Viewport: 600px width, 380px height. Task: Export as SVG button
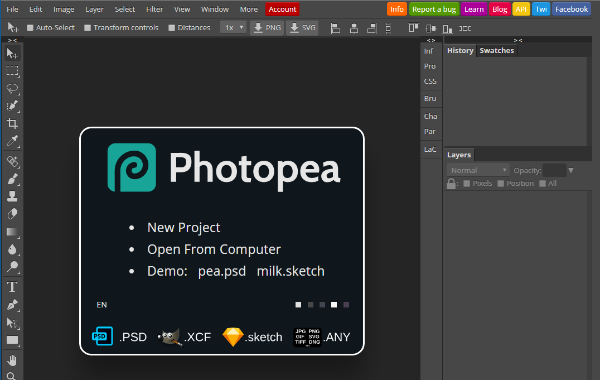(302, 28)
